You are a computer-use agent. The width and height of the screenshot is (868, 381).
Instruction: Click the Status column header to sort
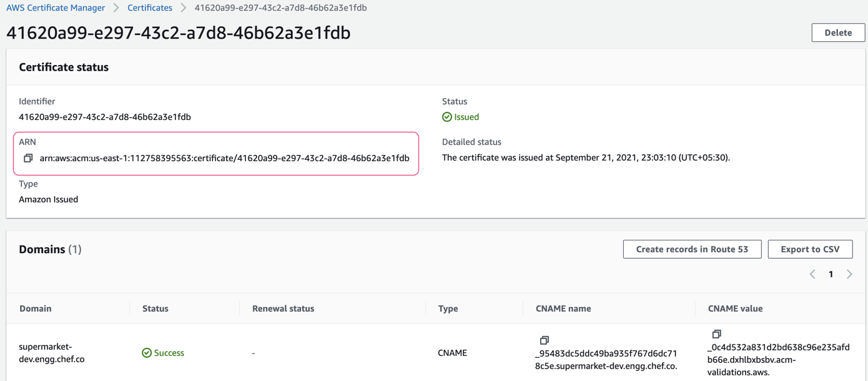click(x=155, y=308)
